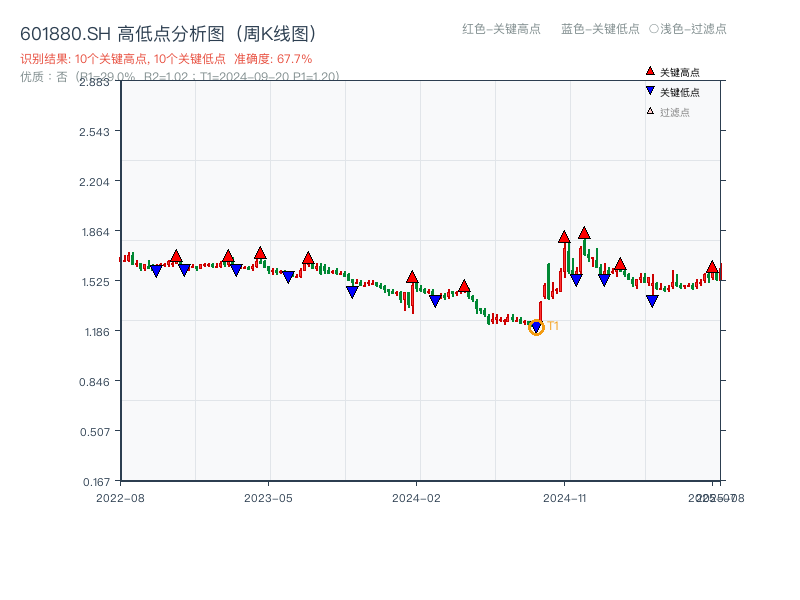The image size is (800, 600).
Task: Click the 蓝色-关键低点 header text
Action: tap(600, 29)
